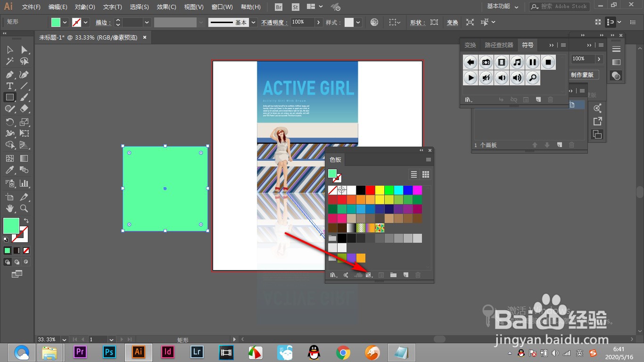Select the Rectangle tool in toolbox

click(x=9, y=98)
